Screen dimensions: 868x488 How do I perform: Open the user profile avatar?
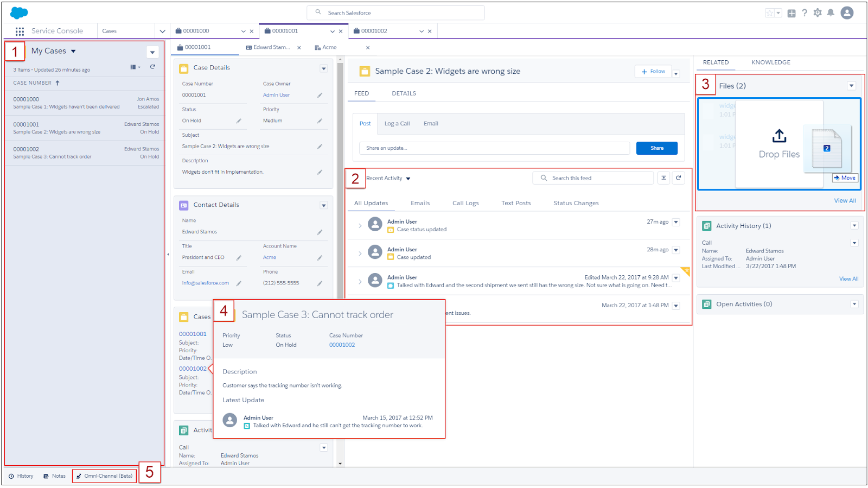[847, 13]
